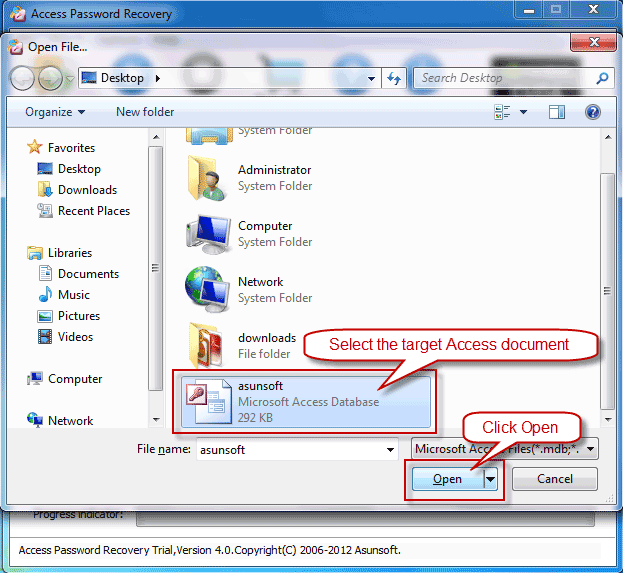The width and height of the screenshot is (623, 573).
Task: Click the navigation pane scroll up arrow
Action: pyautogui.click(x=156, y=137)
